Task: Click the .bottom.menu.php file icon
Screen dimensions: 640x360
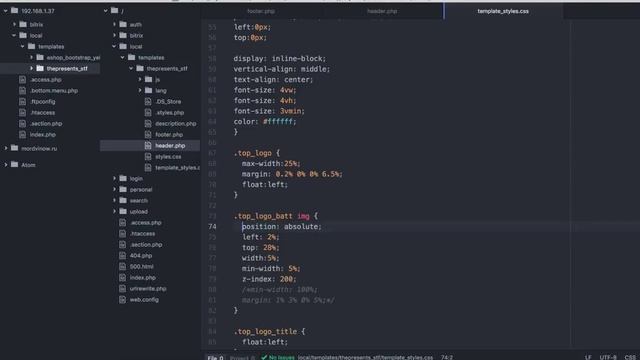Action: coord(23,91)
